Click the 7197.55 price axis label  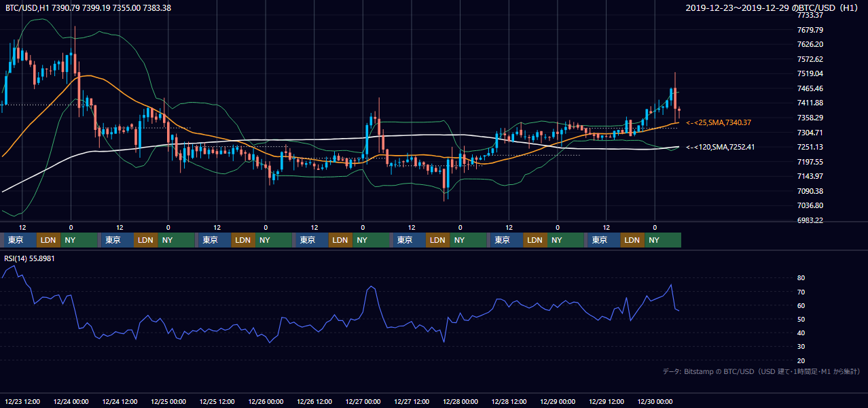click(810, 162)
